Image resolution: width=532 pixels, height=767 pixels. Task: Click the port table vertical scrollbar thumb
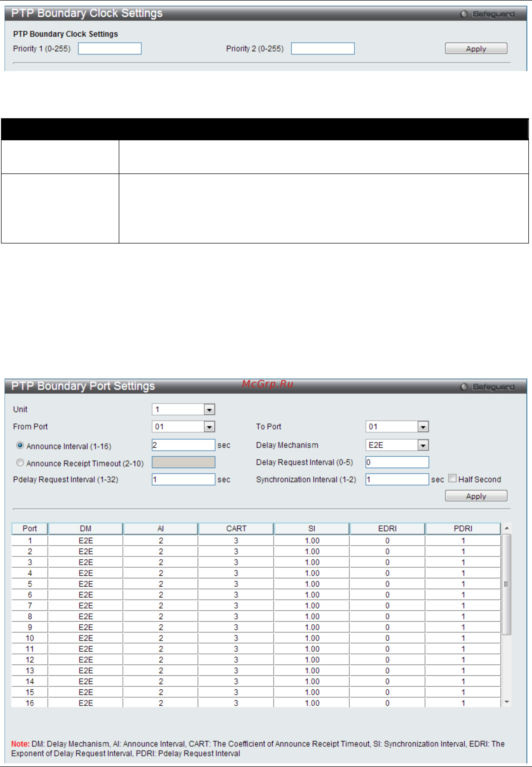tap(507, 584)
